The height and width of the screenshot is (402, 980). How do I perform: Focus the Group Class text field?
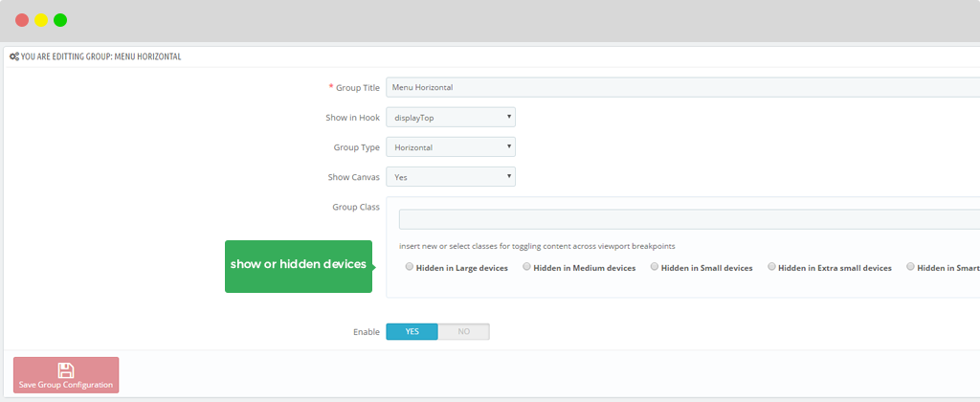tap(689, 219)
